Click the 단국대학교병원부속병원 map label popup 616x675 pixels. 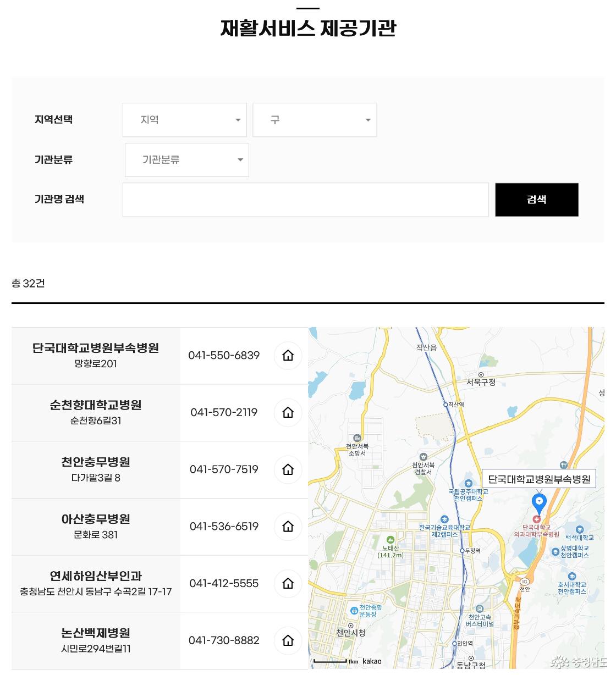click(540, 479)
